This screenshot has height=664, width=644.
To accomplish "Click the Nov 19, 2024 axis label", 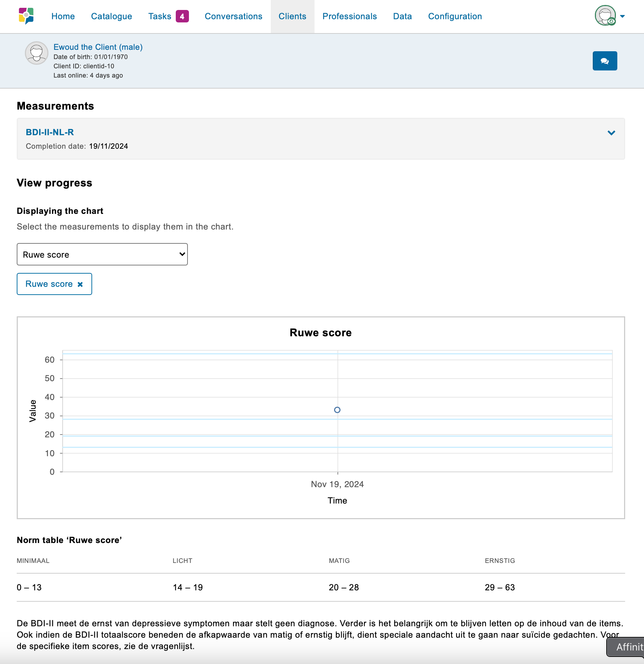I will [x=337, y=484].
